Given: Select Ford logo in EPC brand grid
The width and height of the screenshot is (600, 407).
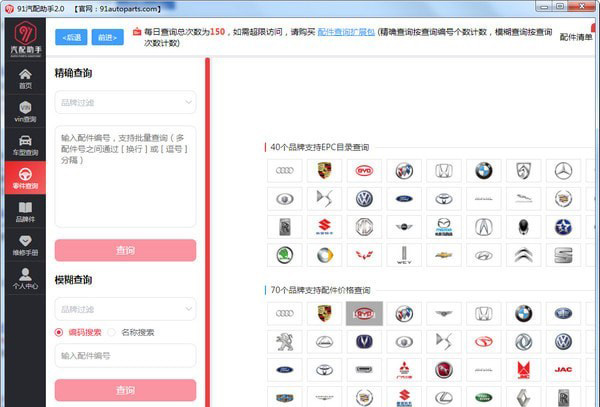Looking at the screenshot, I should (x=404, y=199).
